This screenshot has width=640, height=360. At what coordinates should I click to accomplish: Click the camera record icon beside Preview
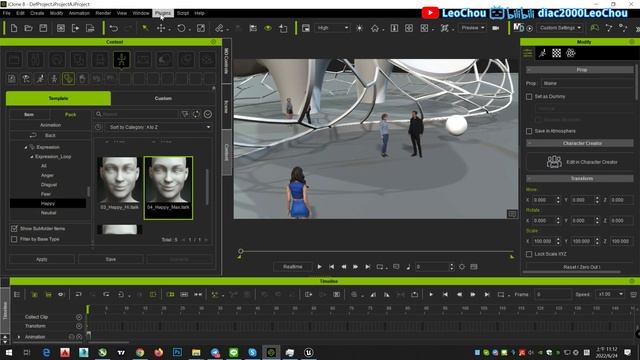(x=496, y=28)
